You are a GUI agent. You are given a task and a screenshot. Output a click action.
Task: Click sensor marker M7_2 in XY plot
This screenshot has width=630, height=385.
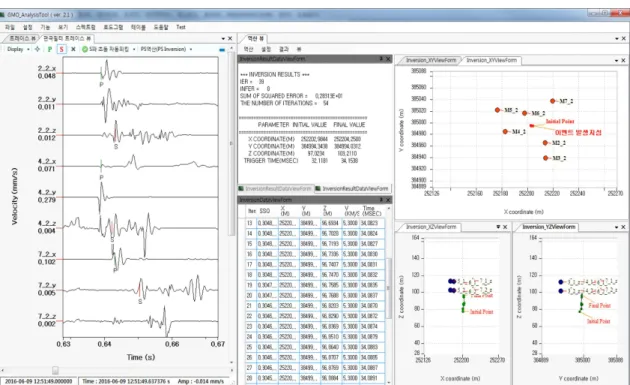pyautogui.click(x=553, y=101)
